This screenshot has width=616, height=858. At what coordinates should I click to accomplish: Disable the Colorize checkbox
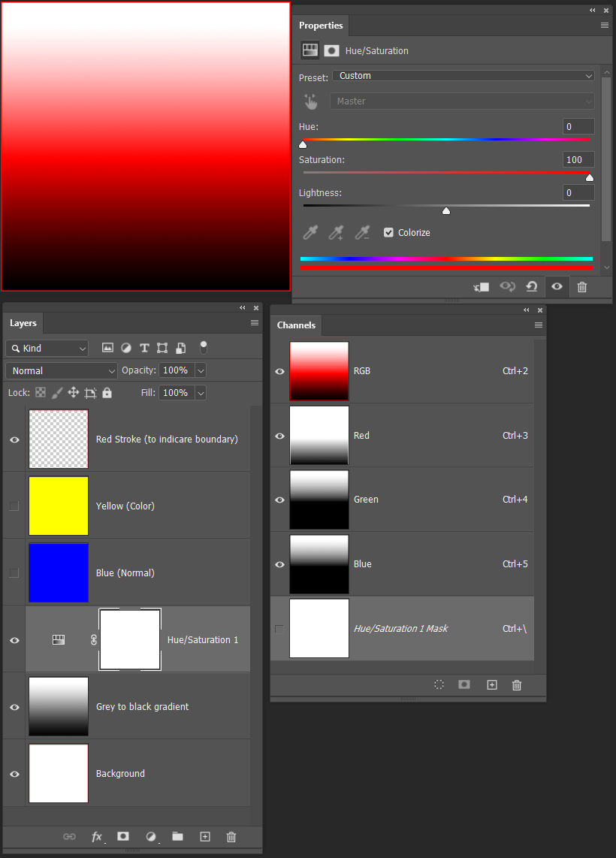pos(388,232)
